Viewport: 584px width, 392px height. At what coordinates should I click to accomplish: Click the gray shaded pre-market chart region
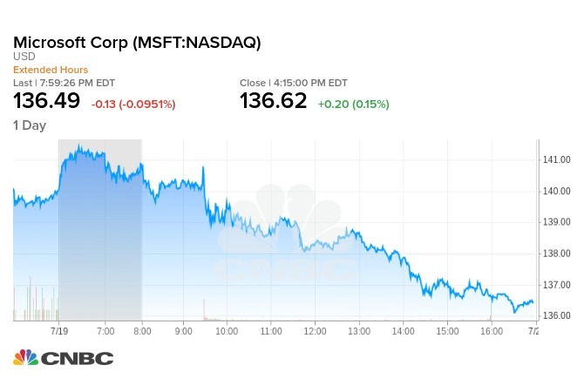click(x=100, y=261)
